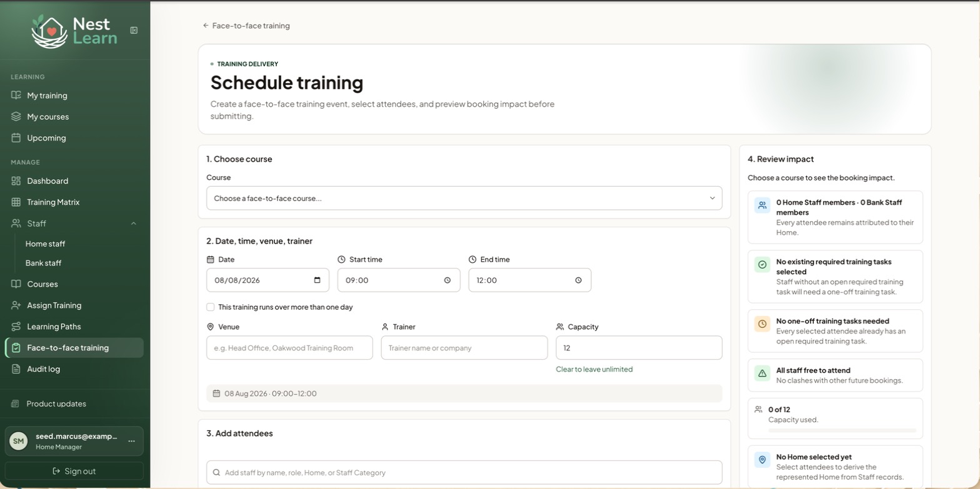The height and width of the screenshot is (489, 980).
Task: Collapse the Staff section chevron
Action: pos(133,224)
